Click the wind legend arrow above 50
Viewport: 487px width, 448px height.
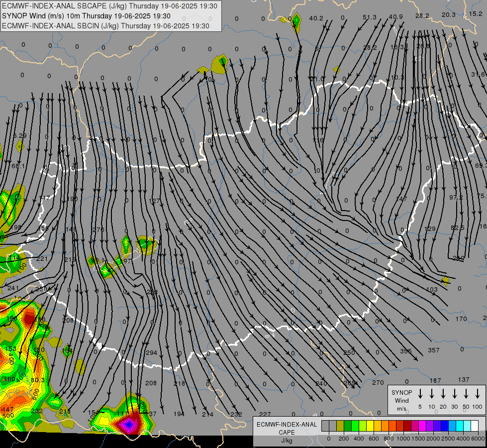(466, 394)
